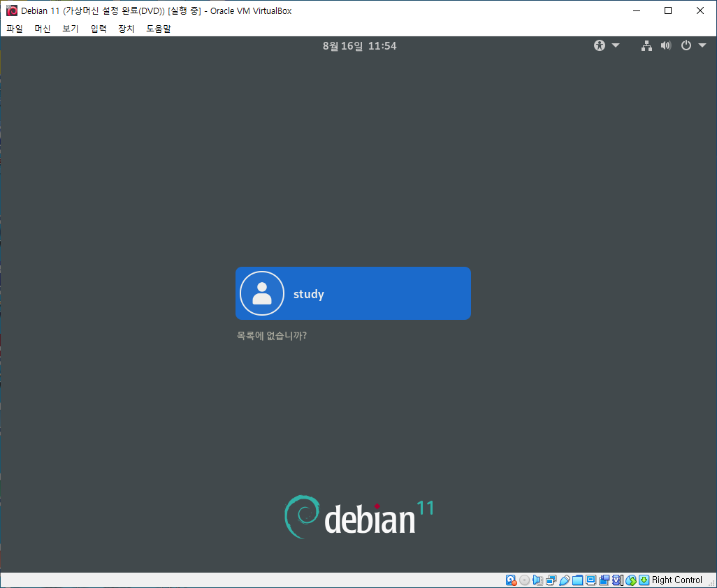Click the hard disk activity status icon
This screenshot has height=588, width=717.
point(512,580)
